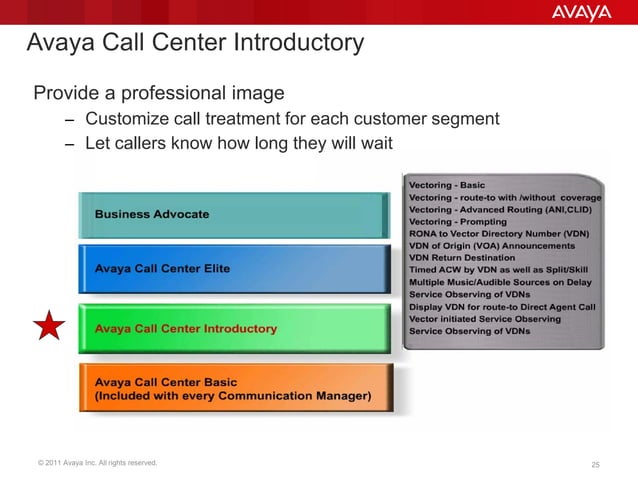Click the 'Customize call treatment for each customer segment' bullet

[x=292, y=119]
